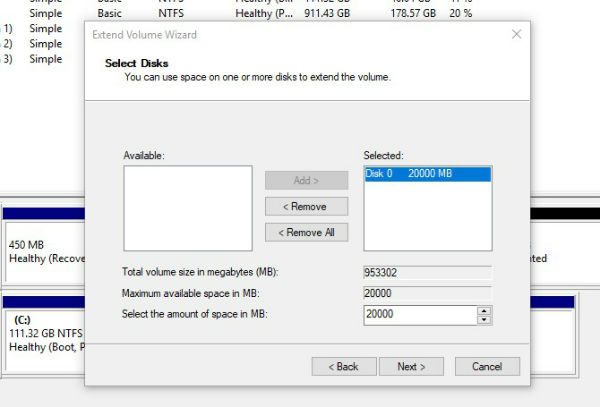The width and height of the screenshot is (600, 407).
Task: Go back using the Back button
Action: tap(343, 366)
